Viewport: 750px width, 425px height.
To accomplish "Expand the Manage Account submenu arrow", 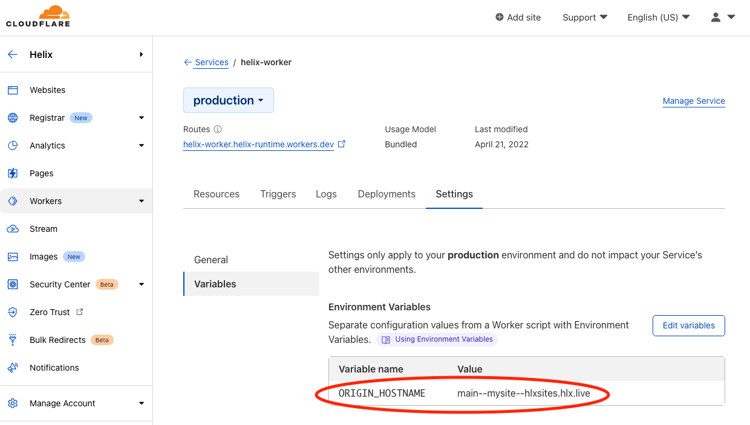I will pos(142,403).
